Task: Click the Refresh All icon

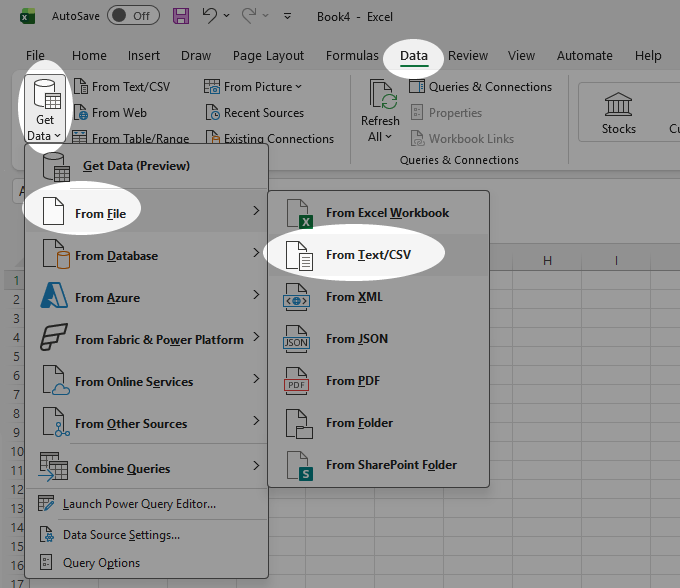Action: click(383, 94)
